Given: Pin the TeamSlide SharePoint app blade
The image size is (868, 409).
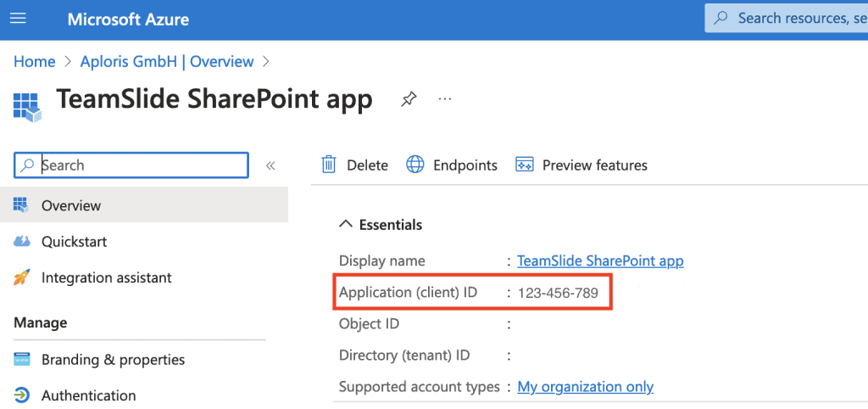Looking at the screenshot, I should (x=409, y=99).
